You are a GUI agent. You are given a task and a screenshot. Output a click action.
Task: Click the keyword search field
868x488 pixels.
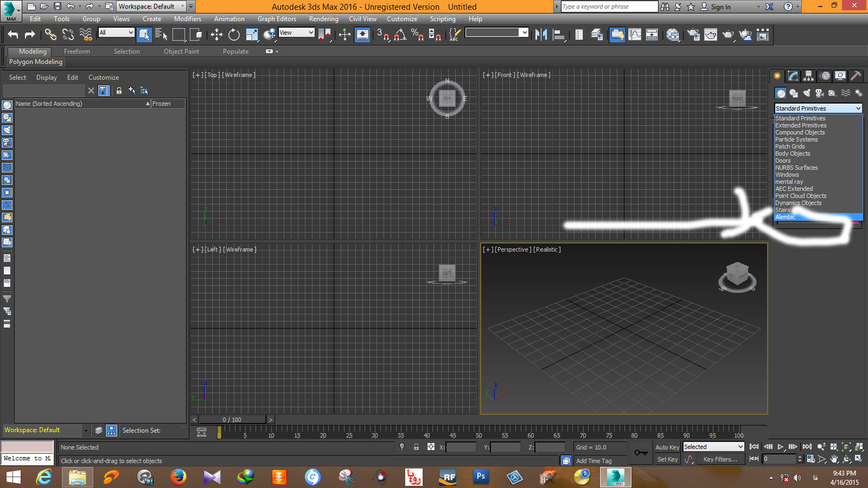(x=609, y=7)
